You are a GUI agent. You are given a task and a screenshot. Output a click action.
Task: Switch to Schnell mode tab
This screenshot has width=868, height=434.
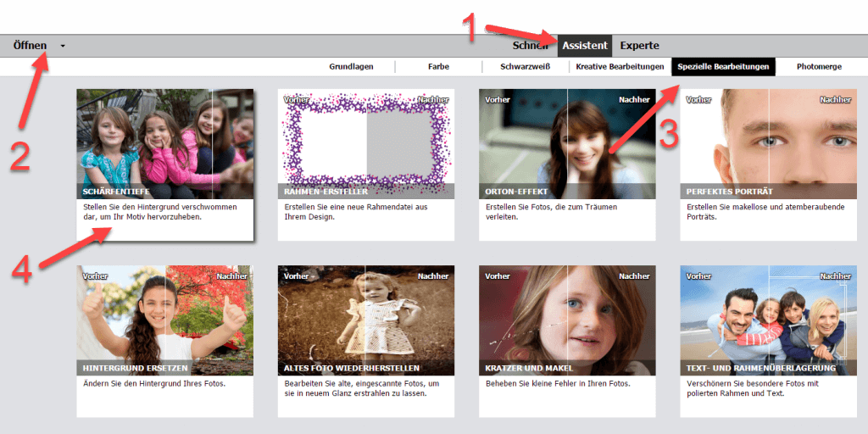[529, 46]
